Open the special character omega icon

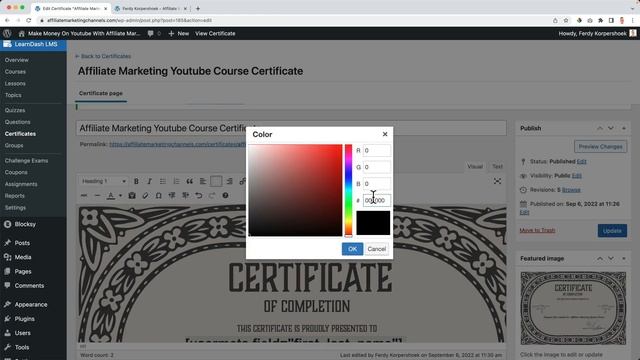(158, 196)
